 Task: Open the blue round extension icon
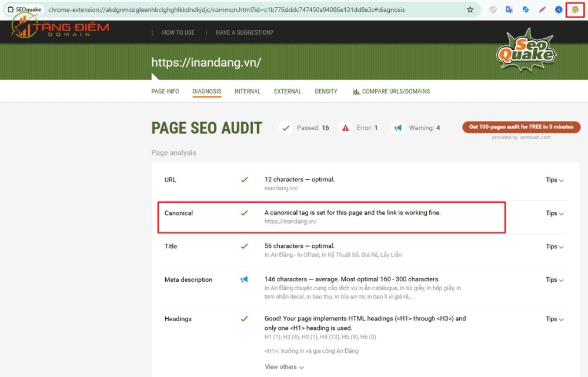point(559,10)
